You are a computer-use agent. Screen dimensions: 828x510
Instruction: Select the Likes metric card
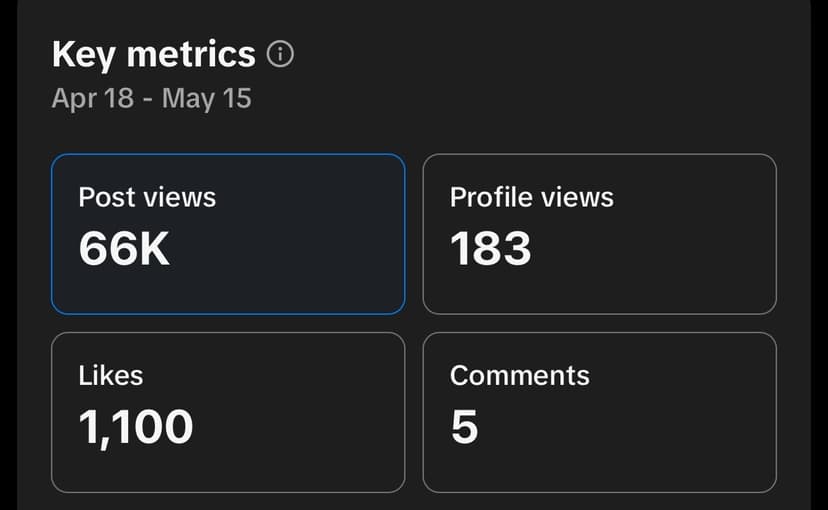tap(228, 412)
